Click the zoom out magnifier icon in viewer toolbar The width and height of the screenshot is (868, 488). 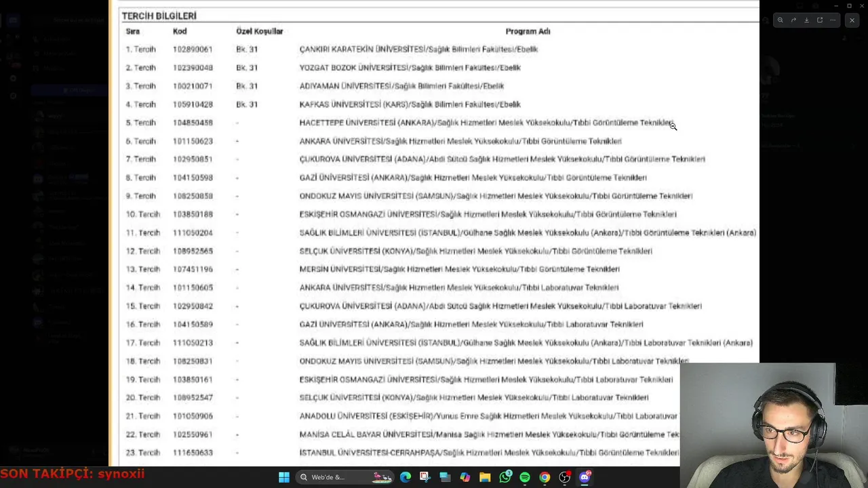coord(780,20)
